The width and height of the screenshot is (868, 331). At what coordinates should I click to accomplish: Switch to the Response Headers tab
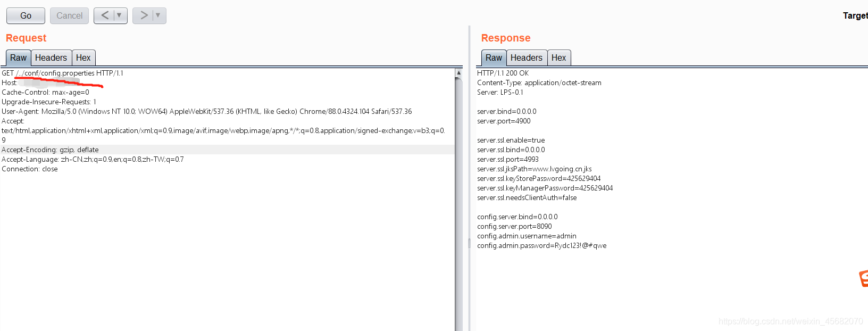pyautogui.click(x=527, y=57)
